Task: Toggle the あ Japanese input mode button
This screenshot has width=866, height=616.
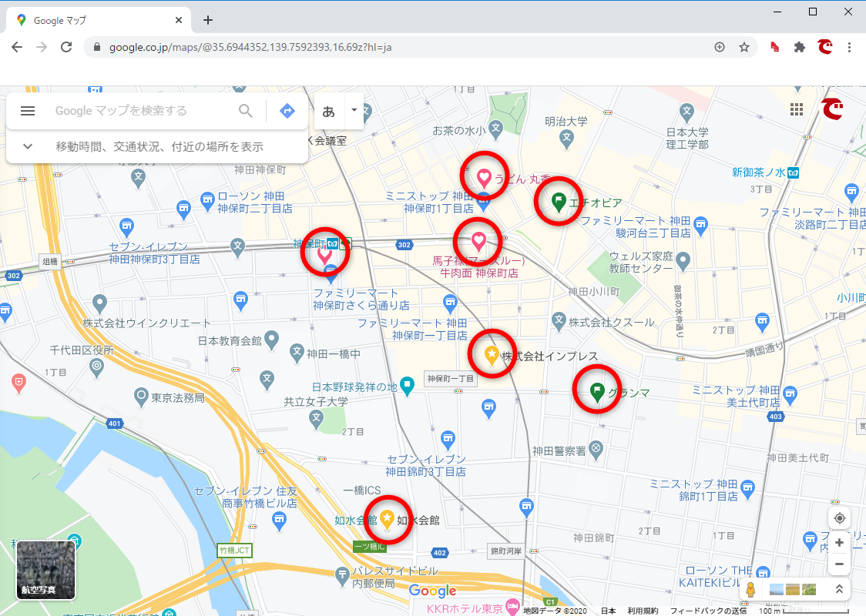Action: point(329,111)
